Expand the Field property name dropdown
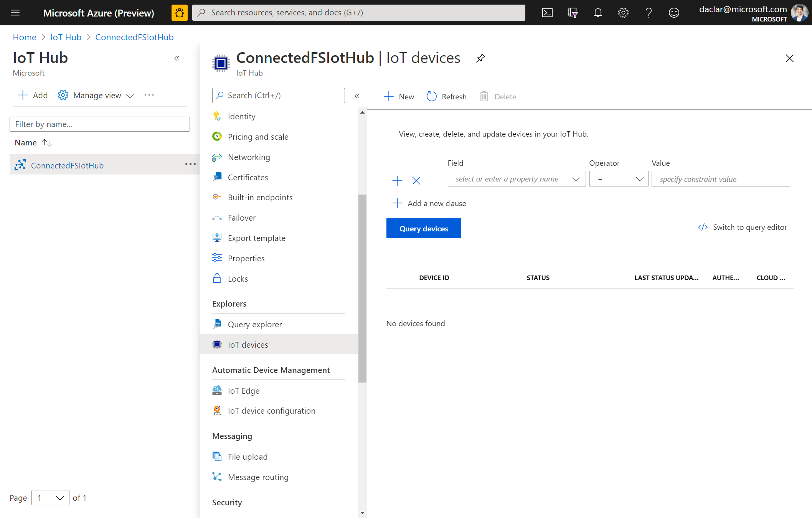The height and width of the screenshot is (518, 812). [573, 179]
